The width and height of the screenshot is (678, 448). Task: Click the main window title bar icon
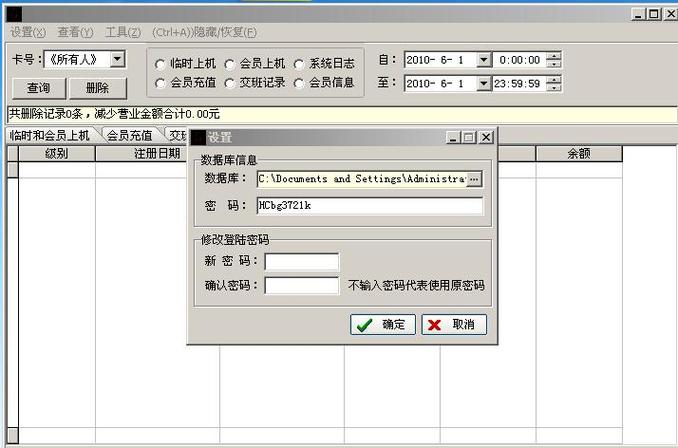click(14, 14)
